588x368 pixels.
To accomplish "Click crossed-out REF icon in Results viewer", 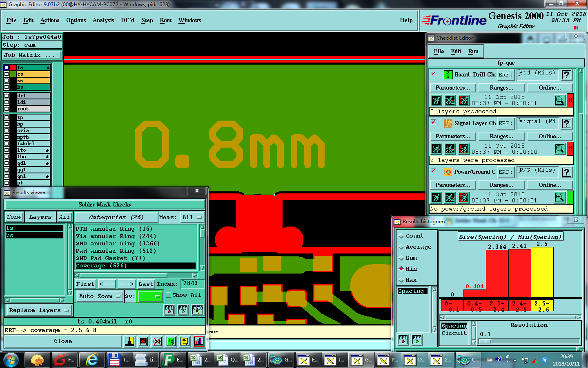I will (157, 341).
